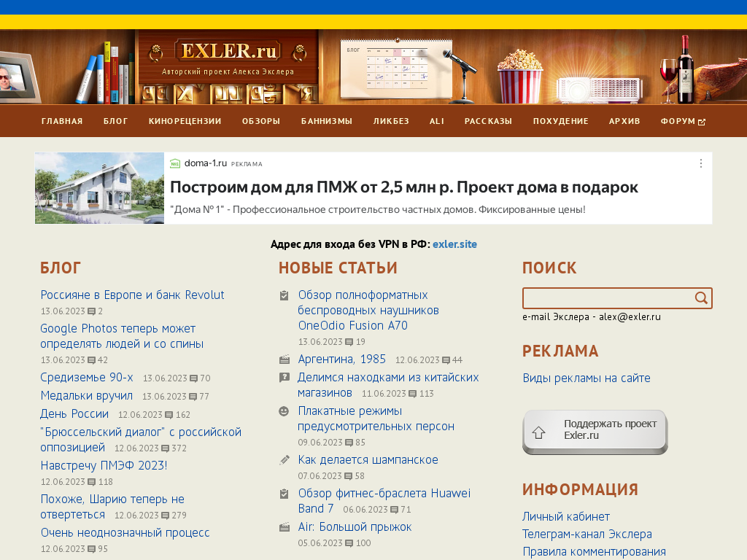The height and width of the screenshot is (560, 747).
Task: Open post День России
Action: (x=74, y=414)
